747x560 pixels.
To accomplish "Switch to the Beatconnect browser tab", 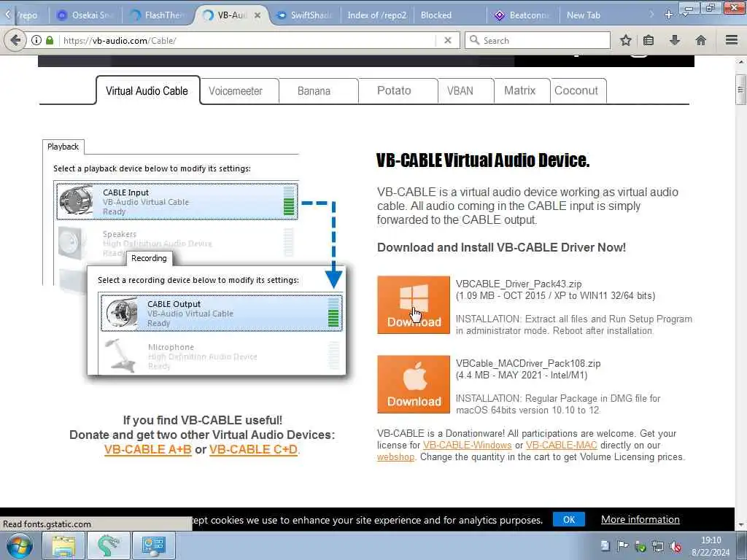I will coord(524,15).
